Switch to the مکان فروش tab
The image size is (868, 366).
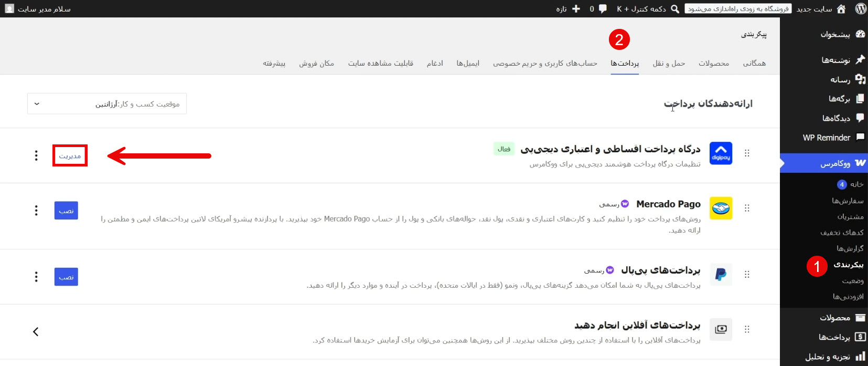316,64
